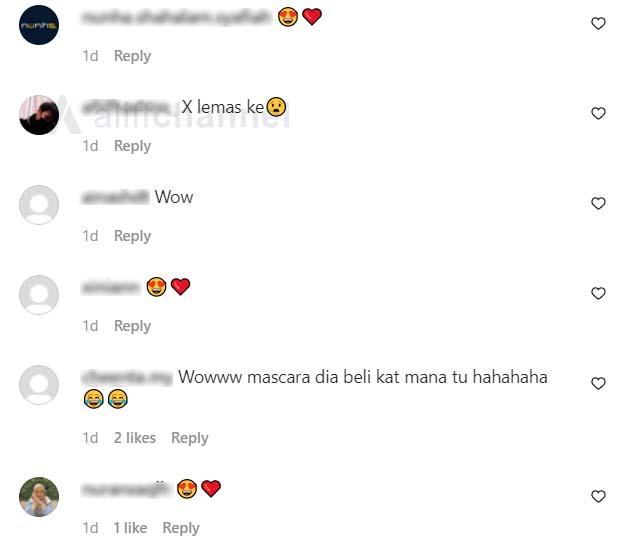View "2 likes" on mascara comment
Image resolution: width=622 pixels, height=541 pixels.
point(135,438)
